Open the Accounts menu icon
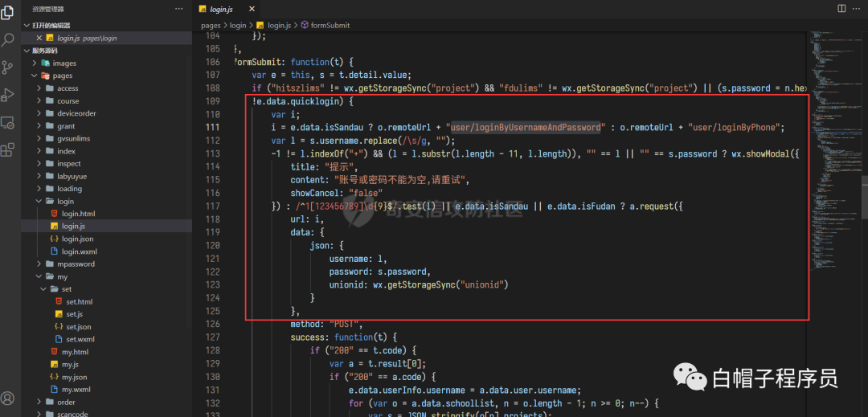 pyautogui.click(x=8, y=398)
